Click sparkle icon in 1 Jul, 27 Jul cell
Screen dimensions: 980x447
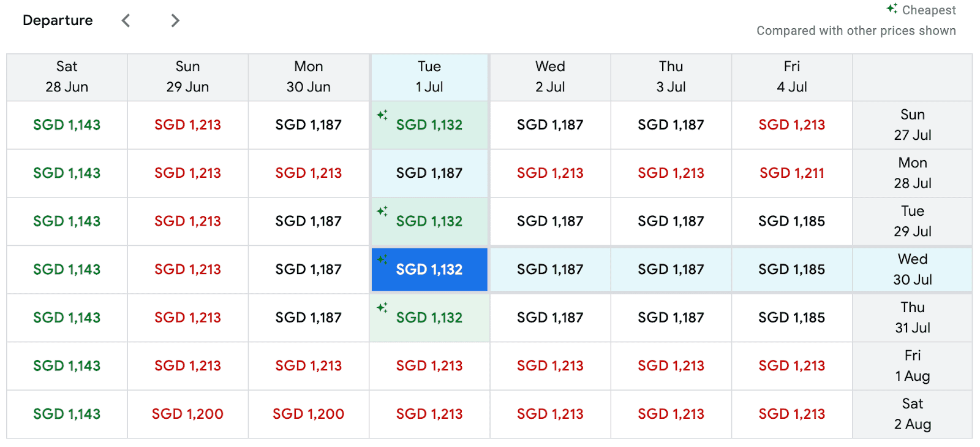[382, 115]
